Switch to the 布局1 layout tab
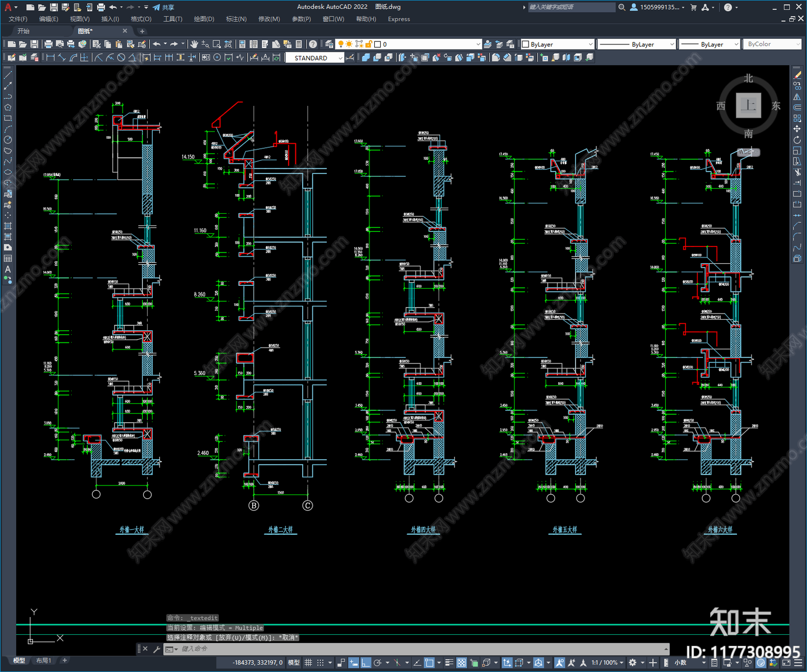Screen dimensions: 807x672 (x=43, y=660)
